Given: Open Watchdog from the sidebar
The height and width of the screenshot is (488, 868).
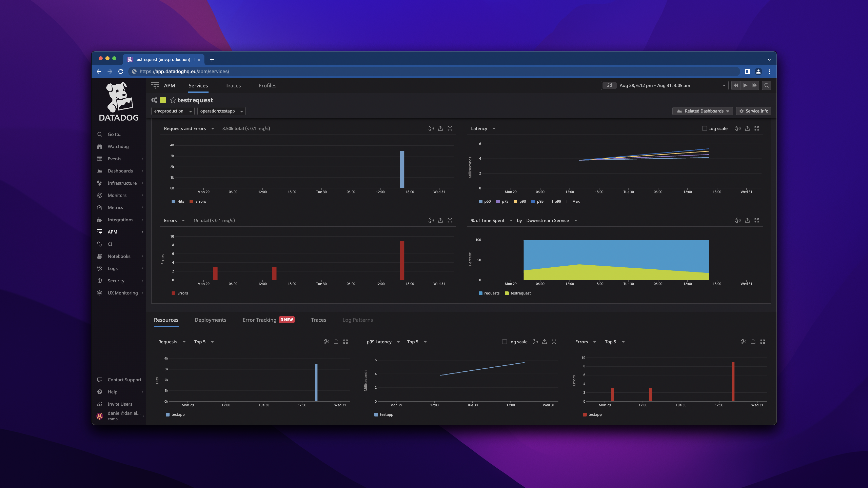Looking at the screenshot, I should [118, 147].
